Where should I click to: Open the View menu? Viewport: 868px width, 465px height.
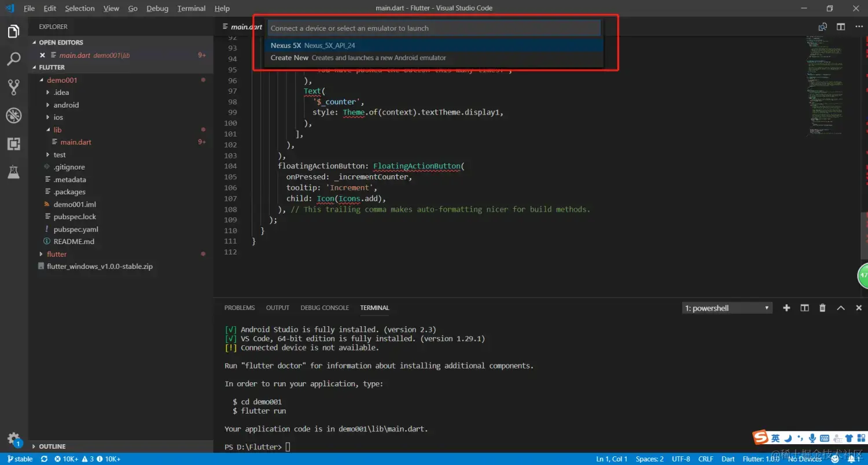pos(111,8)
